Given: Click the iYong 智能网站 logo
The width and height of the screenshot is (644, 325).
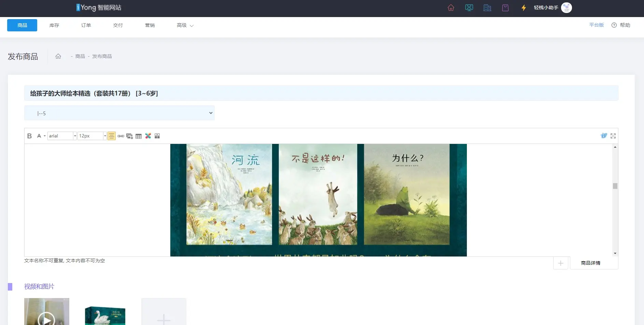Looking at the screenshot, I should coord(99,8).
